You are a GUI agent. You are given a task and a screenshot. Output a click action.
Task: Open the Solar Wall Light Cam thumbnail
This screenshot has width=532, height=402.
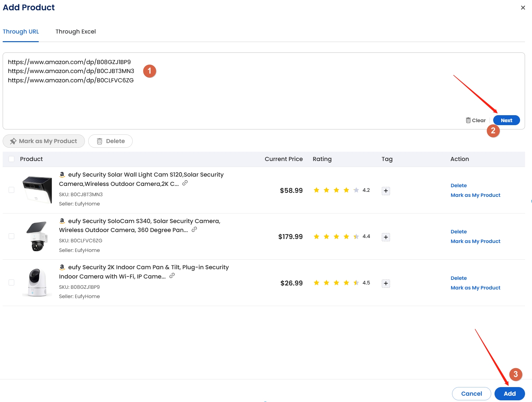[37, 190]
